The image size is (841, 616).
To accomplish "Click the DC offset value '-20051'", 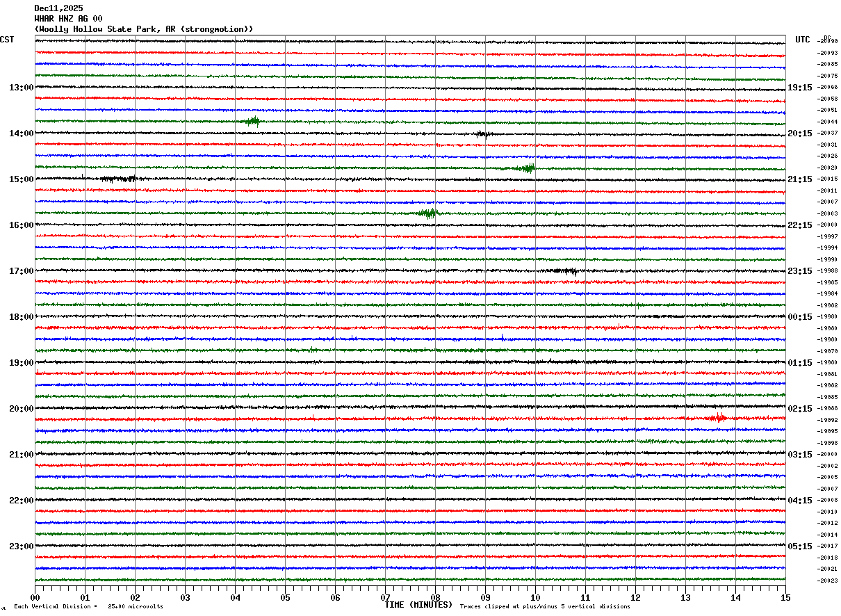I will (x=828, y=110).
